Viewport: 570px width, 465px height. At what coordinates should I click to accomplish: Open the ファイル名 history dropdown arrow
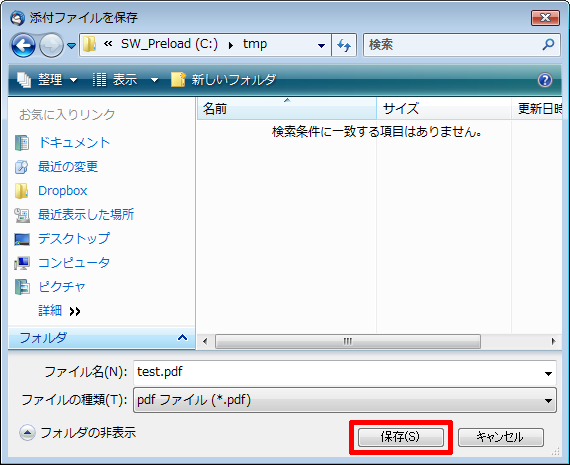[548, 373]
